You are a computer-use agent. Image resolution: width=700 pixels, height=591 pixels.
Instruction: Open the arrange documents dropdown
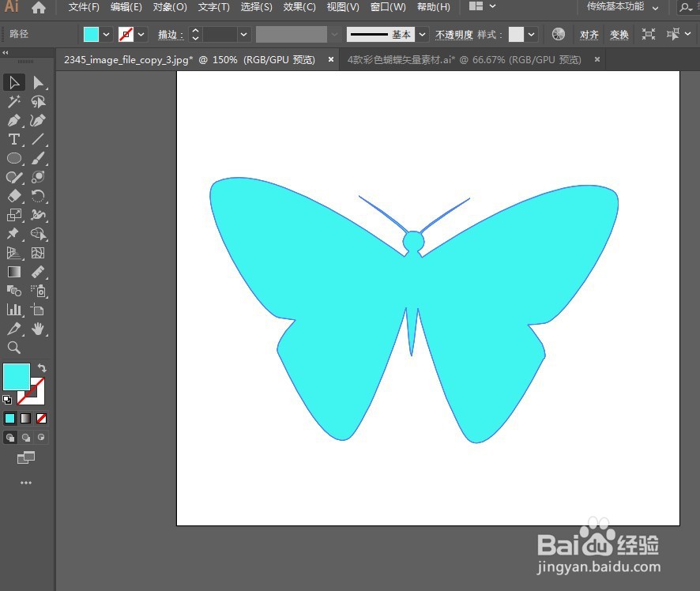[x=482, y=6]
